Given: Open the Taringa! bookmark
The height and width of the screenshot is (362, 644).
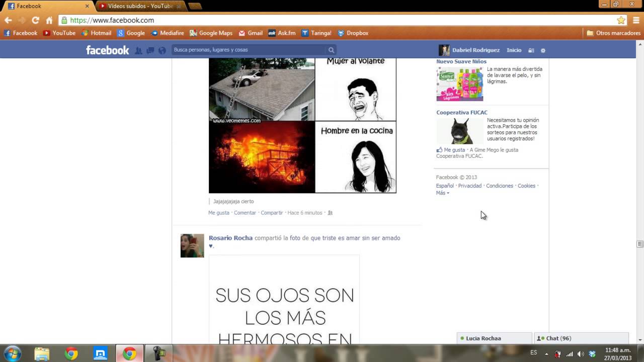Looking at the screenshot, I should pos(316,33).
